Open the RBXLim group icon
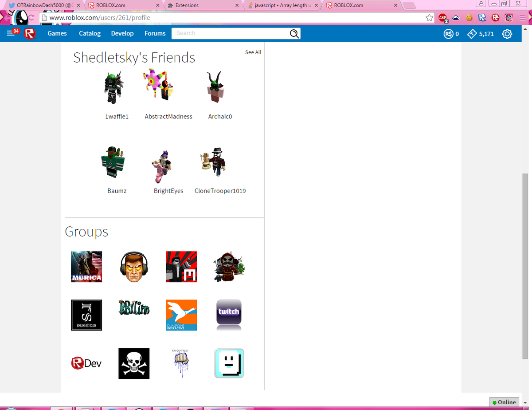Image resolution: width=532 pixels, height=410 pixels. click(134, 307)
